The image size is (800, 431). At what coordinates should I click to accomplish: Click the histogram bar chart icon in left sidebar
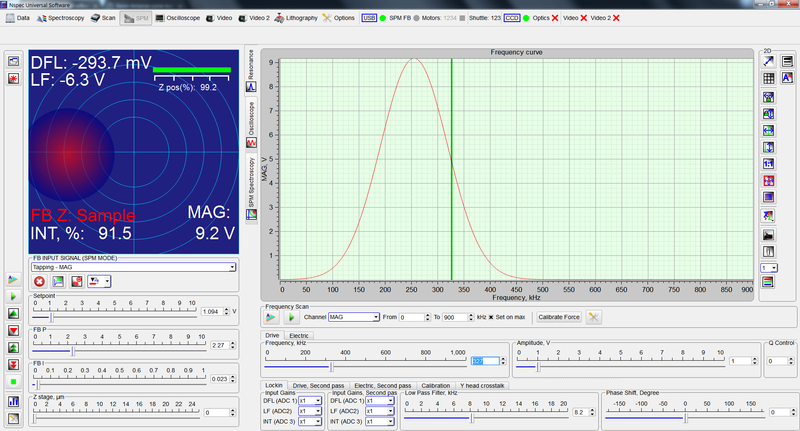coord(14,401)
